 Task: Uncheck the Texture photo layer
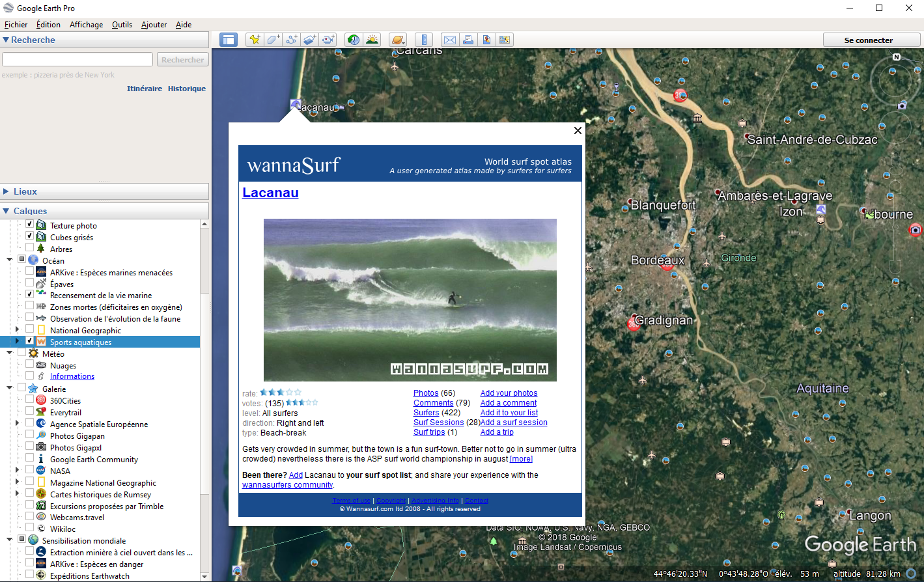(x=29, y=225)
